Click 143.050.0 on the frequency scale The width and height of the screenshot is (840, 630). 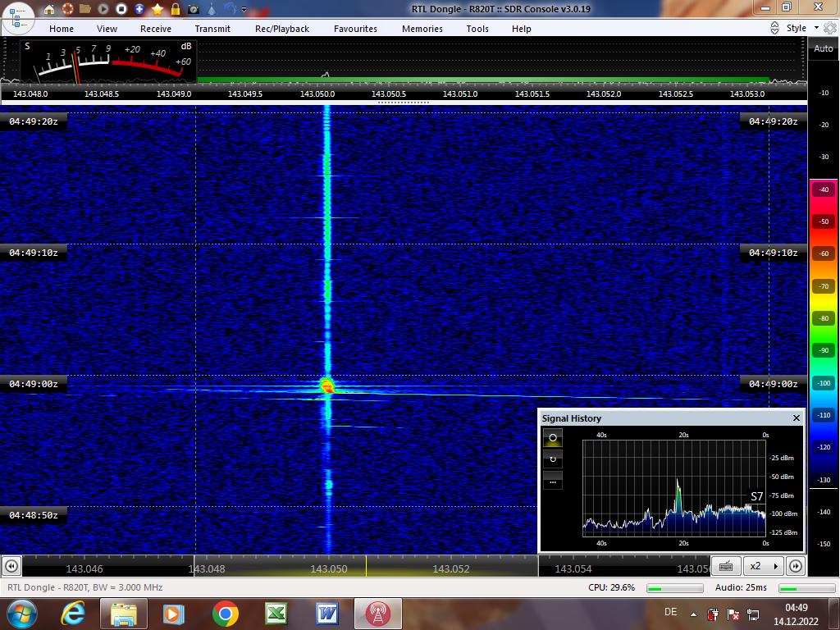pos(317,94)
